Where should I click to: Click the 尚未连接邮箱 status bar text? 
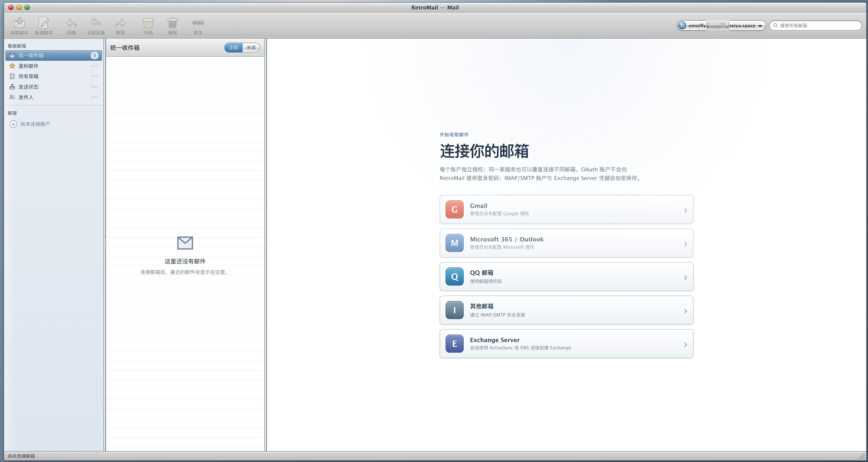pyautogui.click(x=21, y=456)
